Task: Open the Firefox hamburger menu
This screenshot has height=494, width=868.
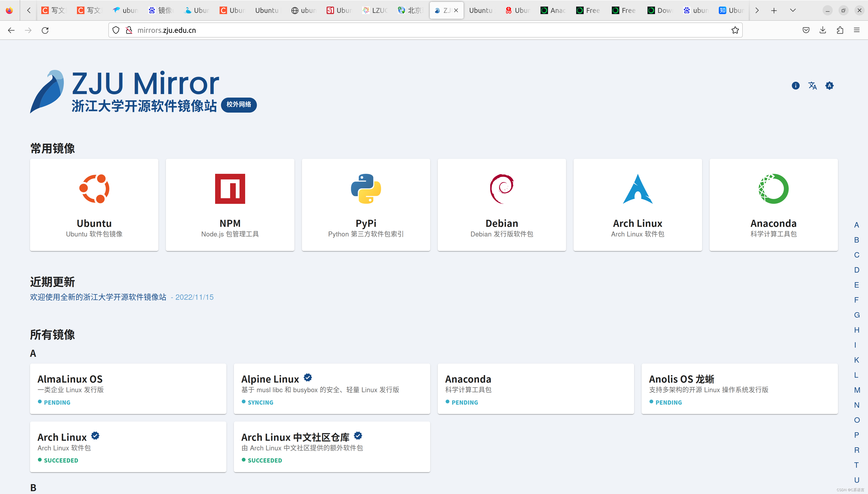Action: tap(857, 30)
